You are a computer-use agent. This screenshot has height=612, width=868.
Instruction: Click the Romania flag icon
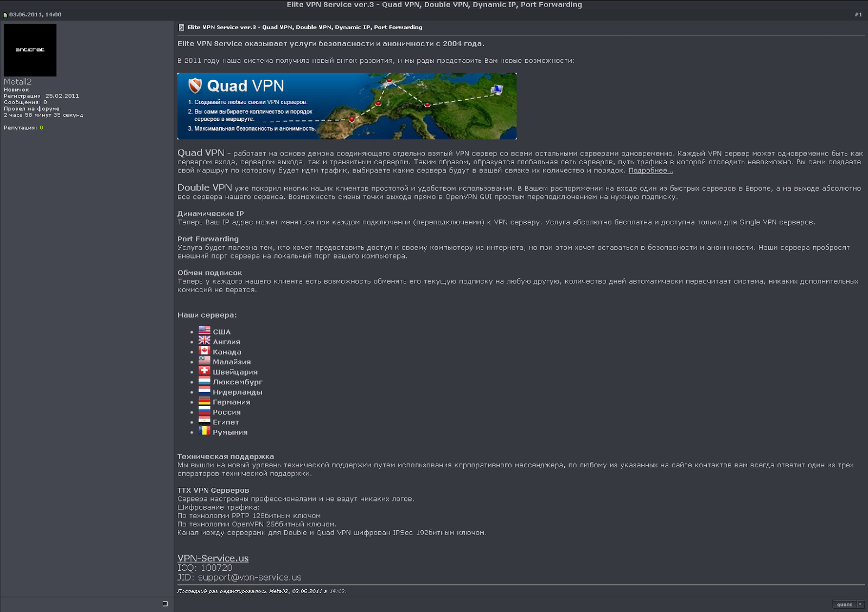(204, 430)
